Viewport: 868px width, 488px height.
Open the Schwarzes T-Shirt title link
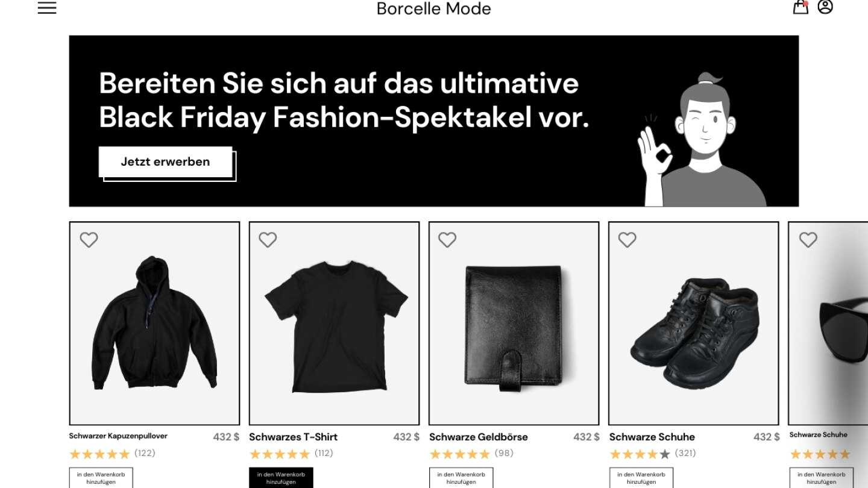pos(293,437)
